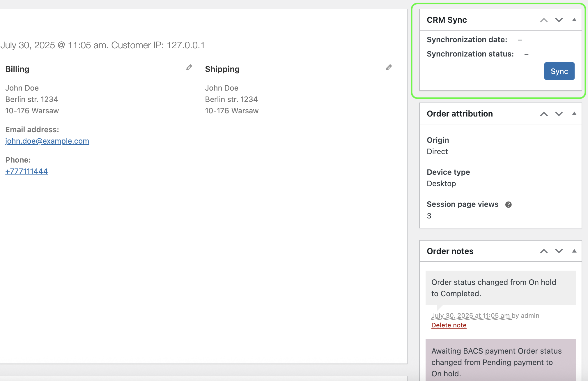The width and height of the screenshot is (588, 381).
Task: Move CRM Sync panel down
Action: 559,20
